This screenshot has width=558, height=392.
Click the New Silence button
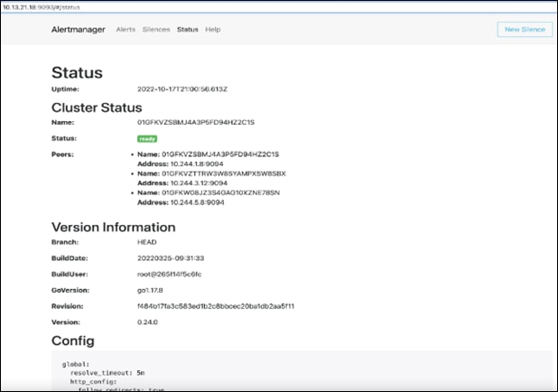tap(525, 30)
